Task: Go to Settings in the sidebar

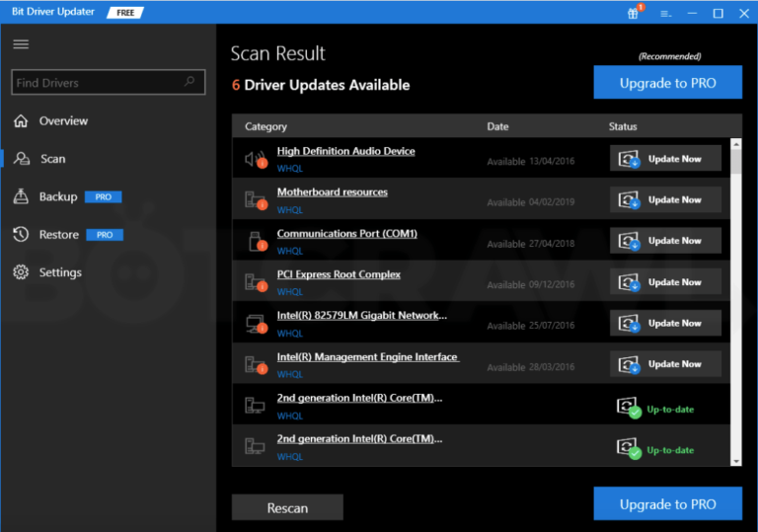Action: [x=60, y=272]
